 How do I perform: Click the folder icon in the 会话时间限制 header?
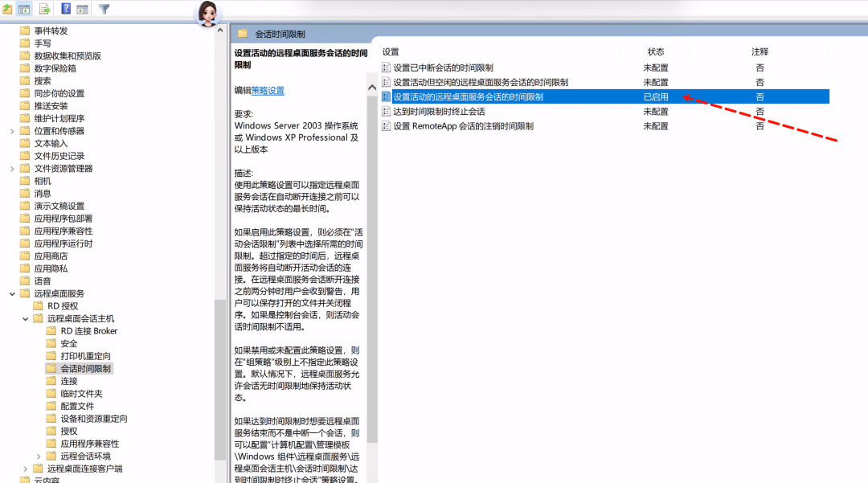pyautogui.click(x=243, y=34)
